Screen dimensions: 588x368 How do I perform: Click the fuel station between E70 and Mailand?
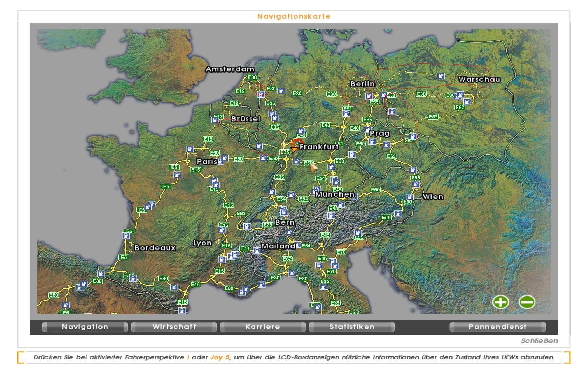[257, 251]
